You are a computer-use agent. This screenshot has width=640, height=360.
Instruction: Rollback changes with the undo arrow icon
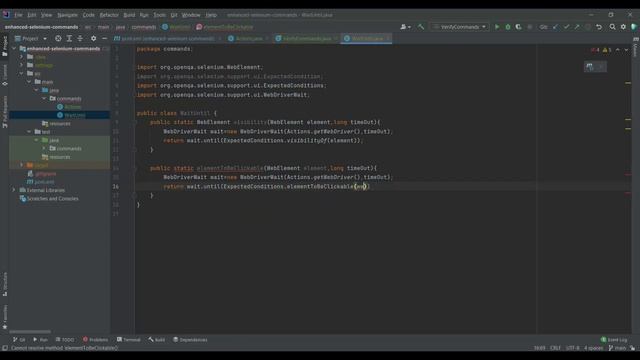coord(599,27)
